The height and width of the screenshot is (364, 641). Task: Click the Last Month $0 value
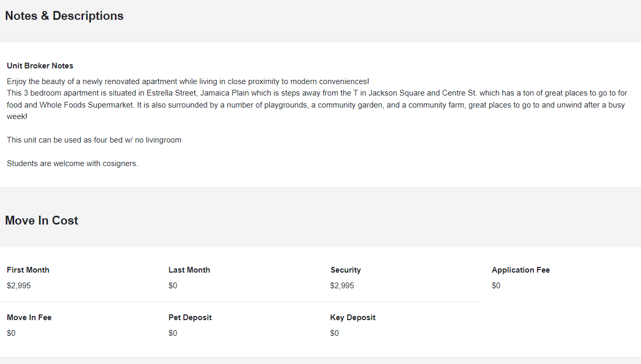(173, 286)
